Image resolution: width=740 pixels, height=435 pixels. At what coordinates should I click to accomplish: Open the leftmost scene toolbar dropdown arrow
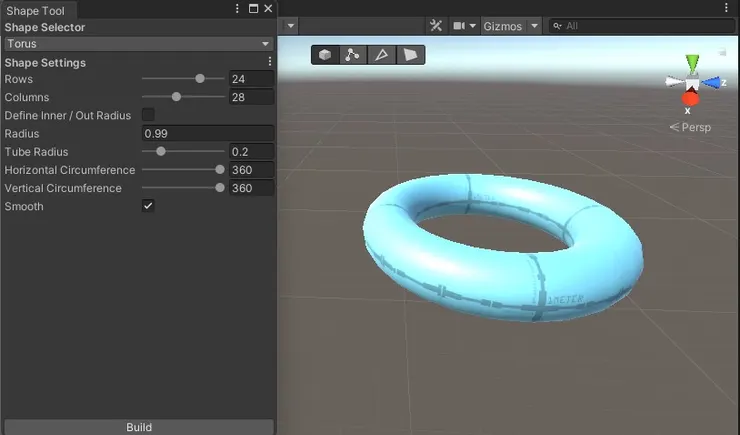[x=291, y=26]
